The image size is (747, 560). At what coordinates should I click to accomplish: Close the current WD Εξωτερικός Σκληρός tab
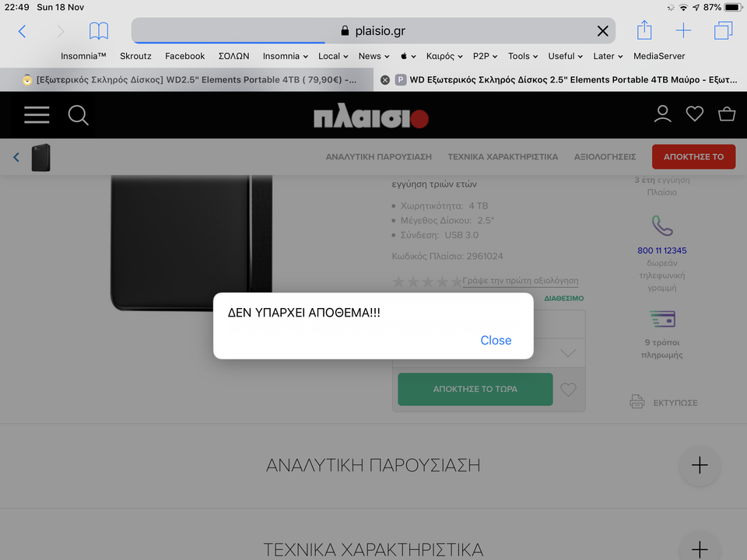pyautogui.click(x=385, y=80)
